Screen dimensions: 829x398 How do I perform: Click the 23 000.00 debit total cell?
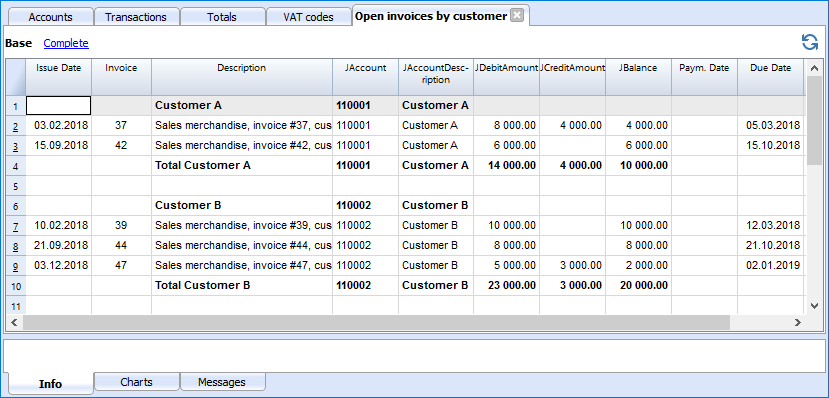pyautogui.click(x=506, y=285)
